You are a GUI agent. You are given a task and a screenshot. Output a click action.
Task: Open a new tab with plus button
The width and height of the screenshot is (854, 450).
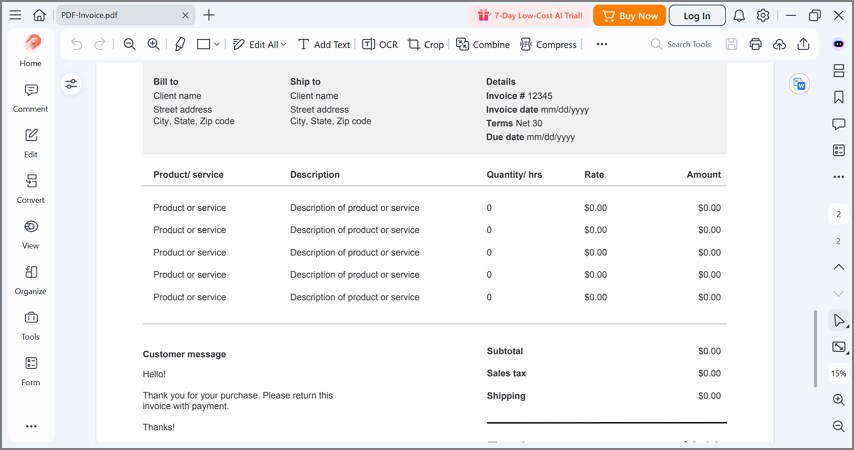(x=209, y=15)
